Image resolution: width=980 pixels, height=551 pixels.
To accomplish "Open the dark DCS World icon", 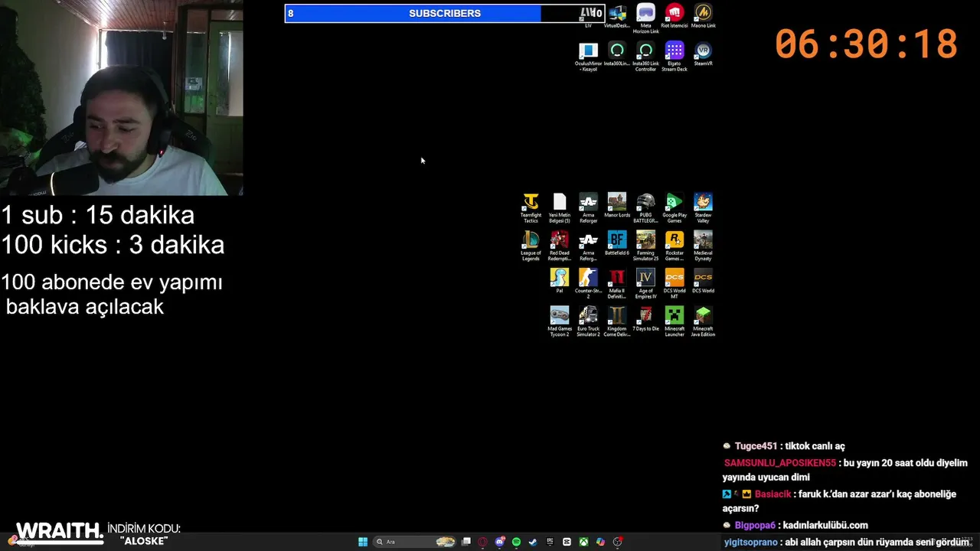I will point(703,281).
